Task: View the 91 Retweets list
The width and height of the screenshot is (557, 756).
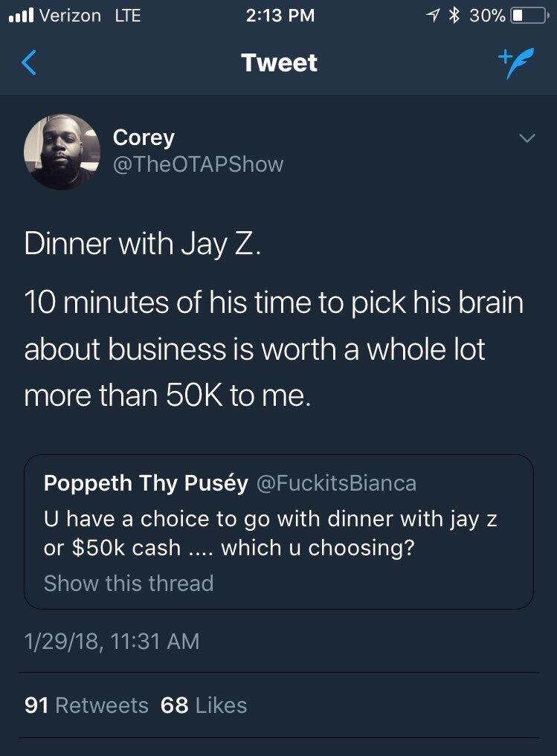Action: (x=86, y=705)
